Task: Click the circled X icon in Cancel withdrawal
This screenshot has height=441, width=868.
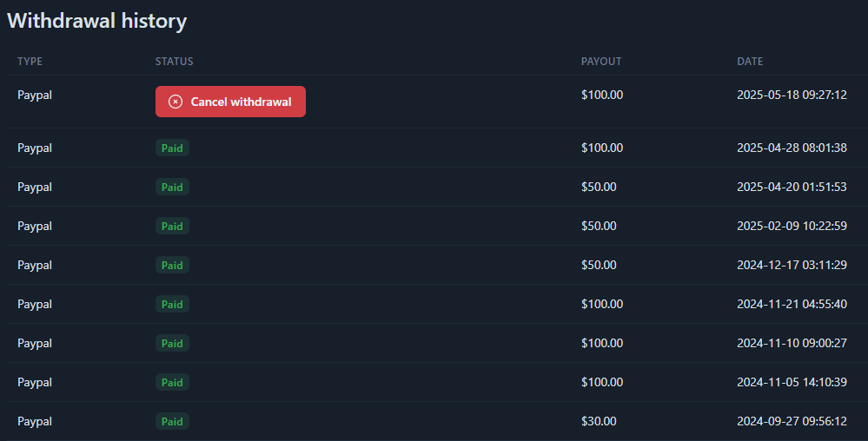Action: pyautogui.click(x=176, y=102)
